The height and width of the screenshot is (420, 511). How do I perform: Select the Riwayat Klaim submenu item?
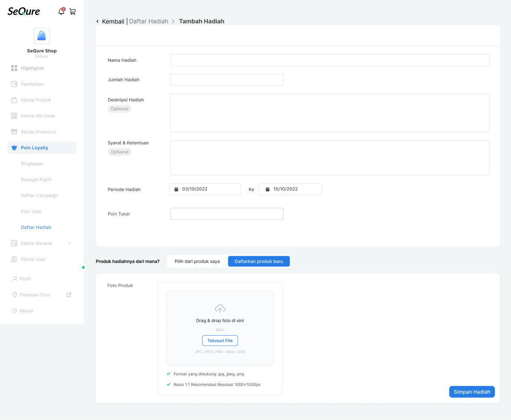[x=36, y=180]
